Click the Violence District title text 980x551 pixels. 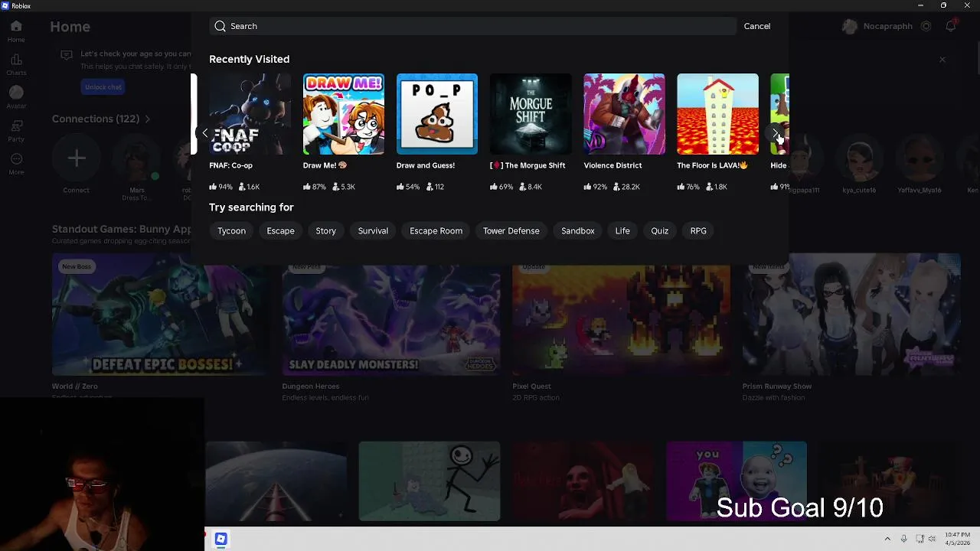pyautogui.click(x=612, y=165)
